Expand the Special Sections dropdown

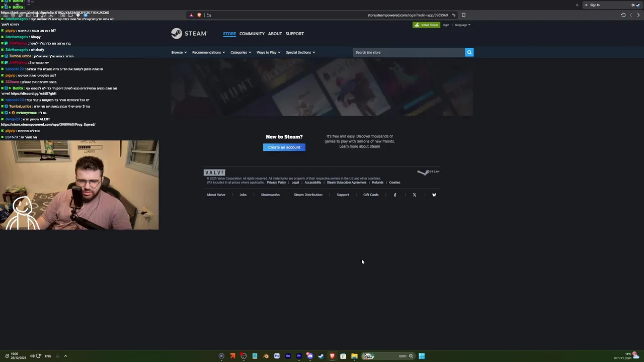[300, 52]
